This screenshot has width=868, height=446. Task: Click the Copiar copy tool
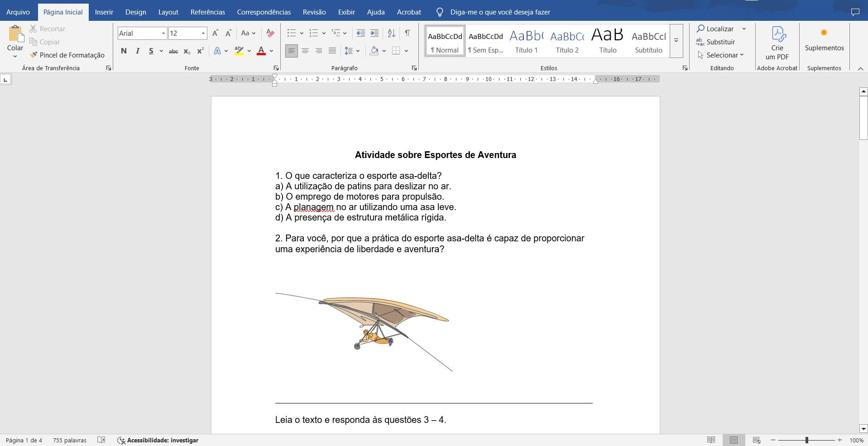[x=45, y=42]
